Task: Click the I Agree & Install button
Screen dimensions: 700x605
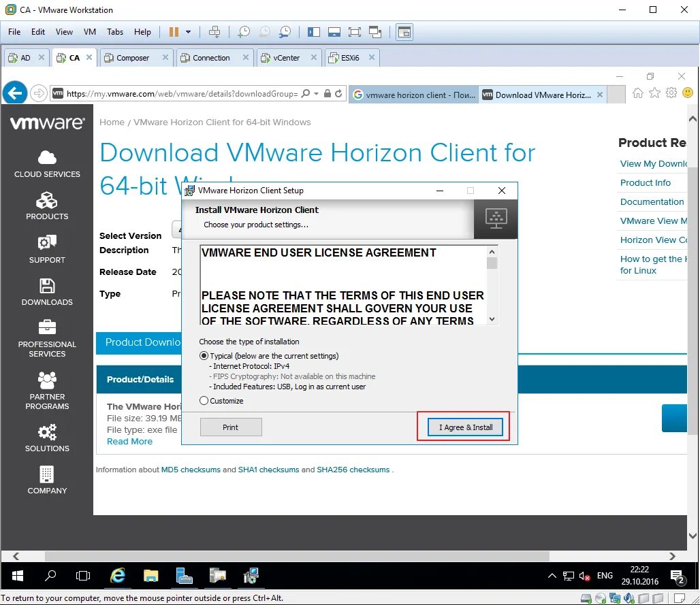Action: pos(465,427)
